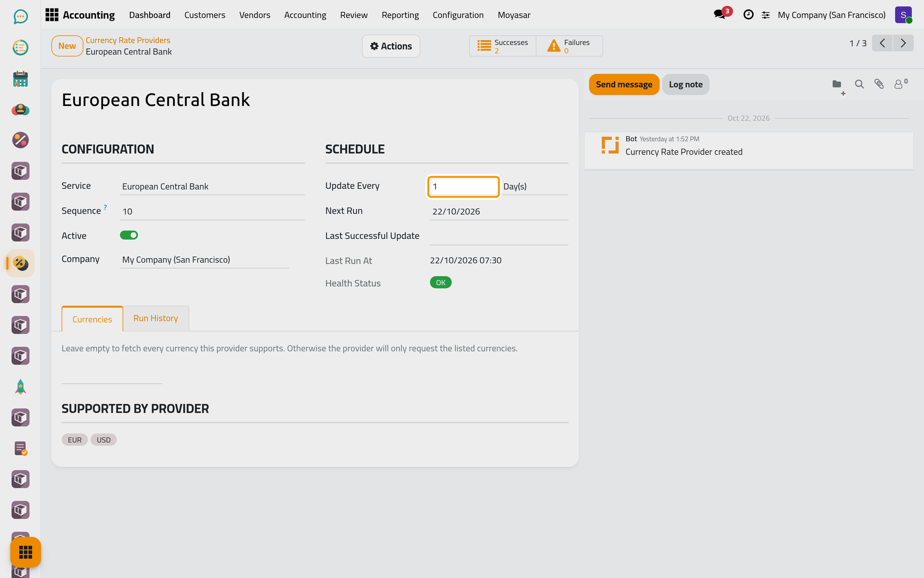Click the orange app grid launcher button

point(26,552)
